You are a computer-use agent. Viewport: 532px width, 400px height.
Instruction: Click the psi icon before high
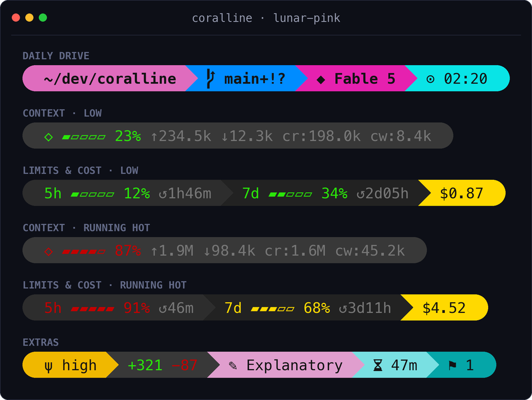(48, 366)
